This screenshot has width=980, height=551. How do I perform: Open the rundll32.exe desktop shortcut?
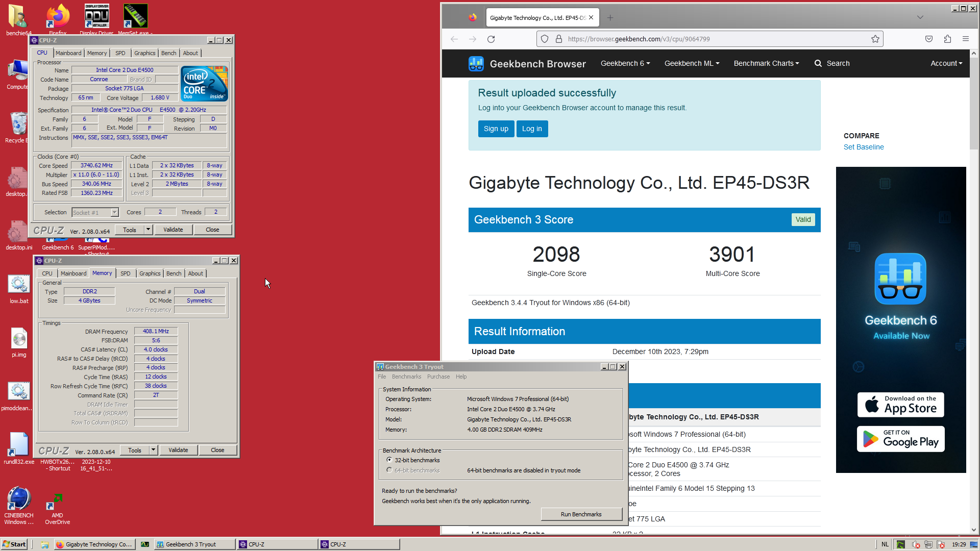(x=19, y=449)
